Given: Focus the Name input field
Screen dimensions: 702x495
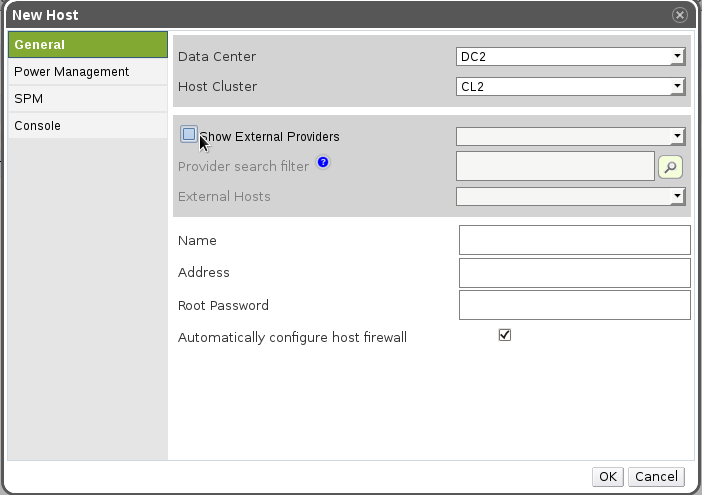Looking at the screenshot, I should [x=574, y=240].
